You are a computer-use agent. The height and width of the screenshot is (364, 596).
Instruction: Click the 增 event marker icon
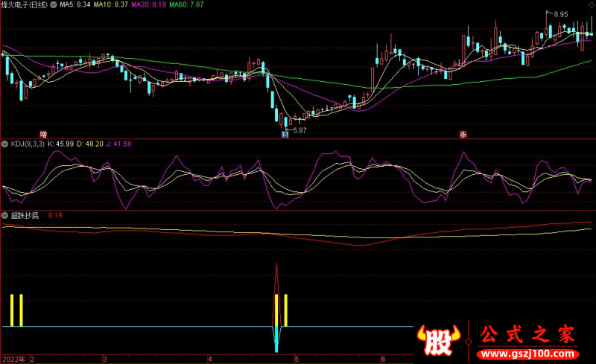coord(33,135)
